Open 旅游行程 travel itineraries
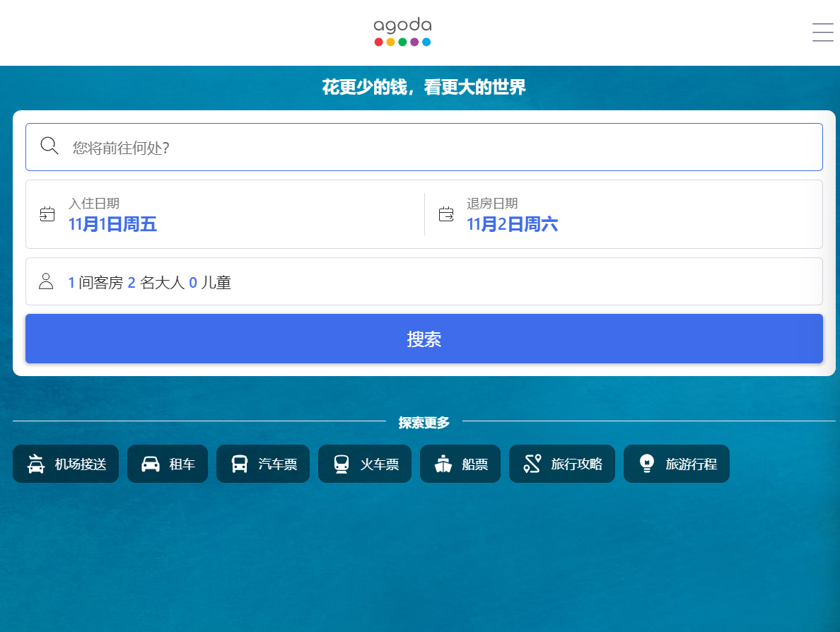Screen dimensions: 840x632 (676, 464)
